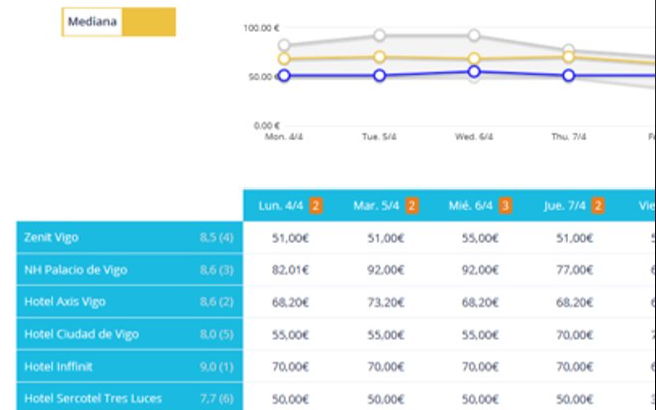Click Hotel Inffinit price for Mar. 5/4
Image resolution: width=656 pixels, height=410 pixels.
[x=386, y=367]
